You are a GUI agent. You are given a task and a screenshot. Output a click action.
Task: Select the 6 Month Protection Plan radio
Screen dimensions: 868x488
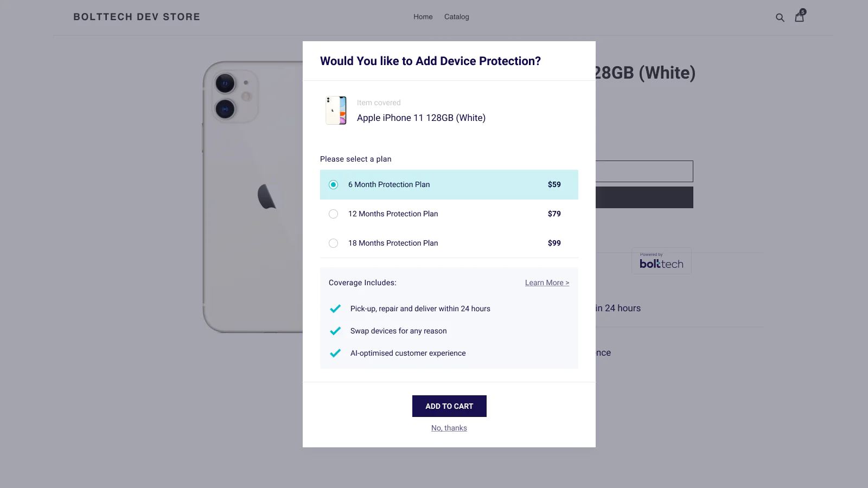pos(333,185)
